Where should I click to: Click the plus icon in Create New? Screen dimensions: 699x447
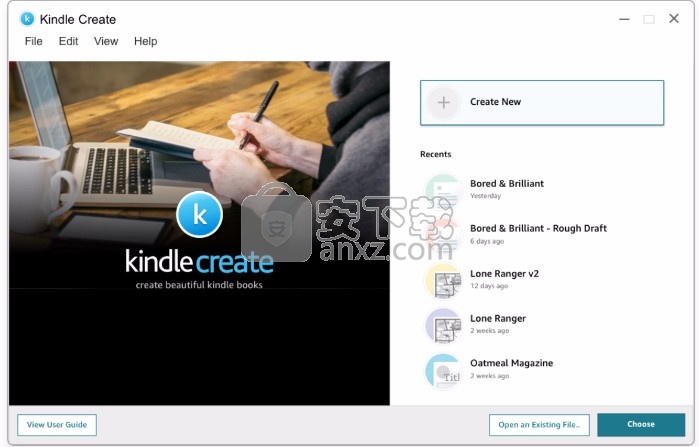[443, 103]
